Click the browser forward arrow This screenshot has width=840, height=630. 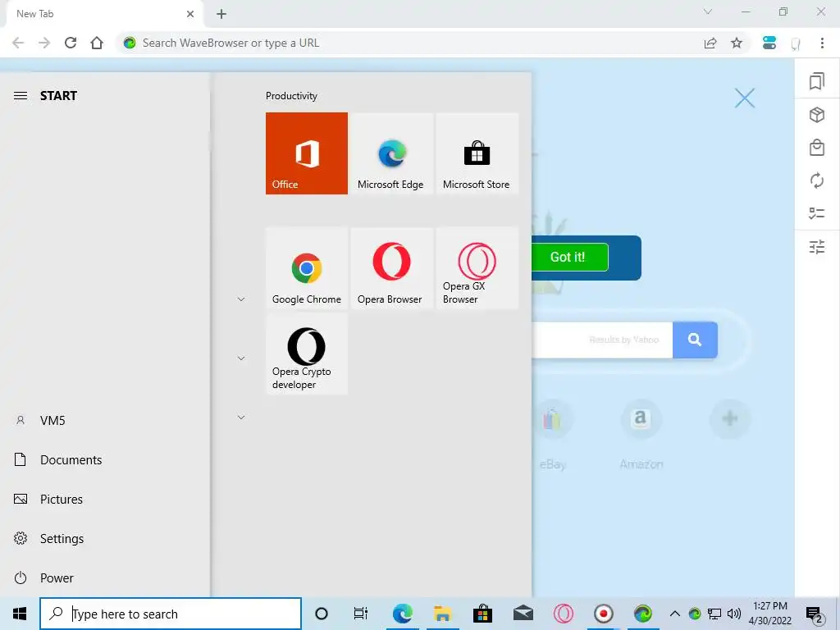click(x=44, y=43)
